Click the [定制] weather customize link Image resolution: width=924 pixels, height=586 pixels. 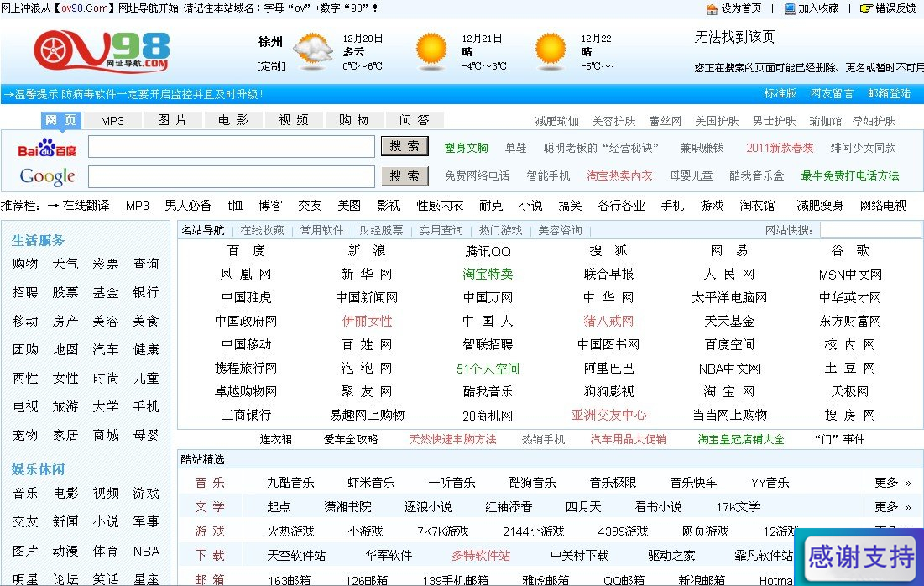coord(270,66)
